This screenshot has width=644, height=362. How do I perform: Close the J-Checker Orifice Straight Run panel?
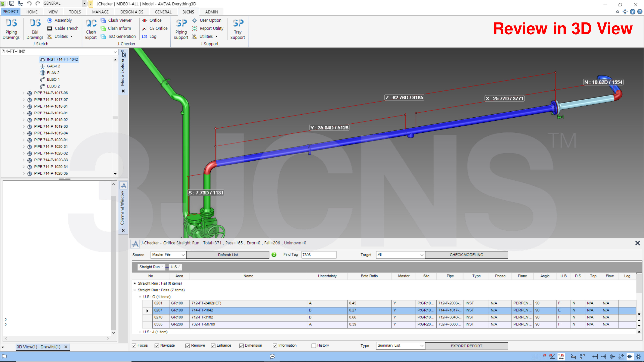(x=638, y=243)
